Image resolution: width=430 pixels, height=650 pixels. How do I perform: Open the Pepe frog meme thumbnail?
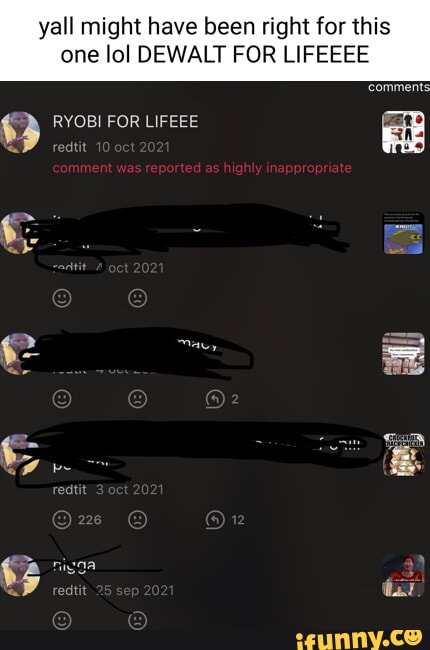click(403, 233)
